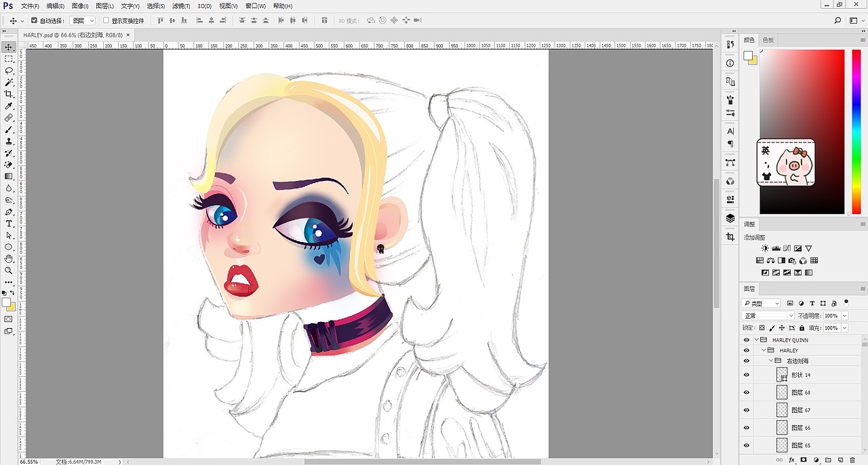The width and height of the screenshot is (868, 465).
Task: Open the 类型 layer filter dropdown
Action: click(761, 304)
